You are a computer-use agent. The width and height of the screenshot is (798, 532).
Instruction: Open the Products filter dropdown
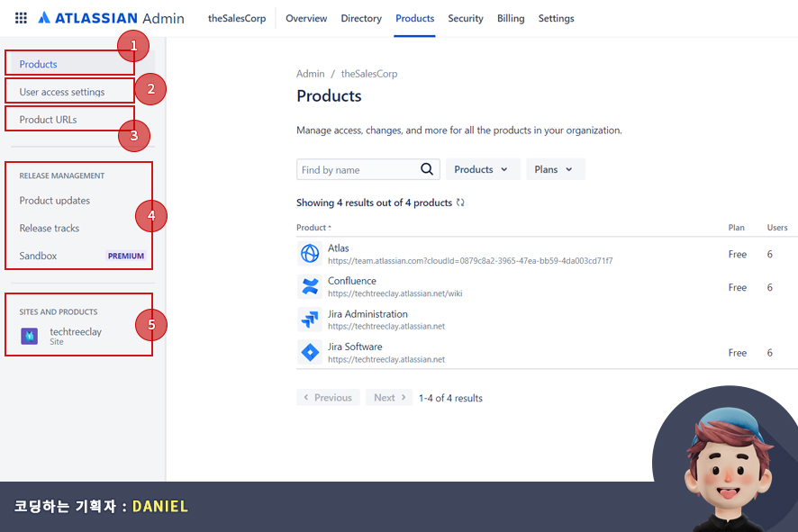(483, 169)
